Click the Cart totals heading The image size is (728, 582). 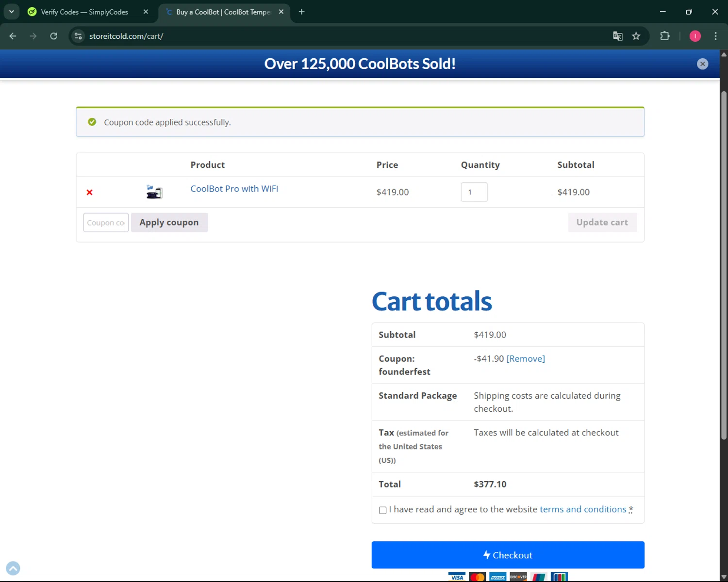tap(432, 301)
